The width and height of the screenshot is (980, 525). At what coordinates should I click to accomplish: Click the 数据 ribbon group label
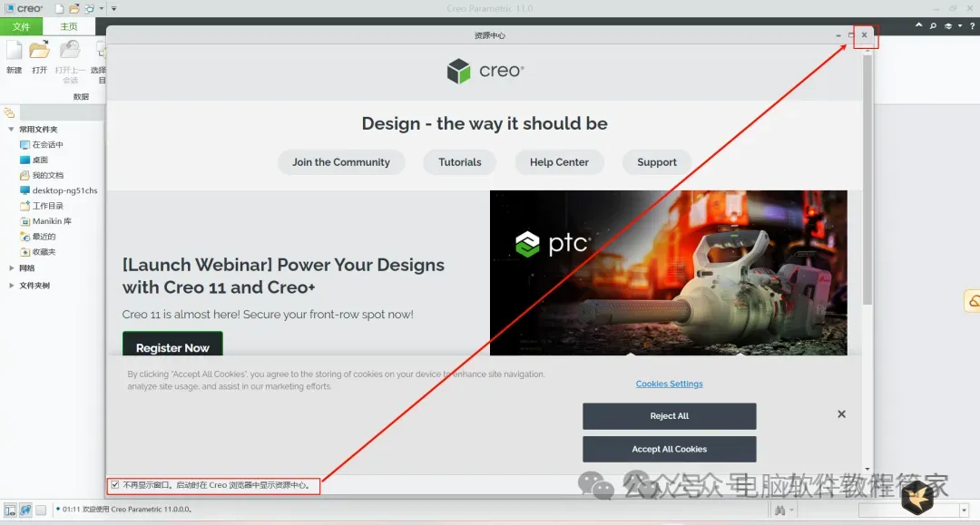pyautogui.click(x=81, y=97)
